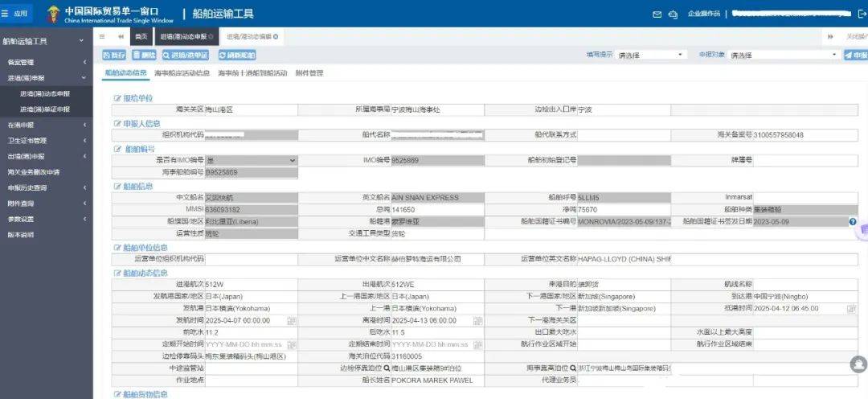The image size is (868, 399).
Task: Open the 申报对象 dropdown
Action: point(784,56)
